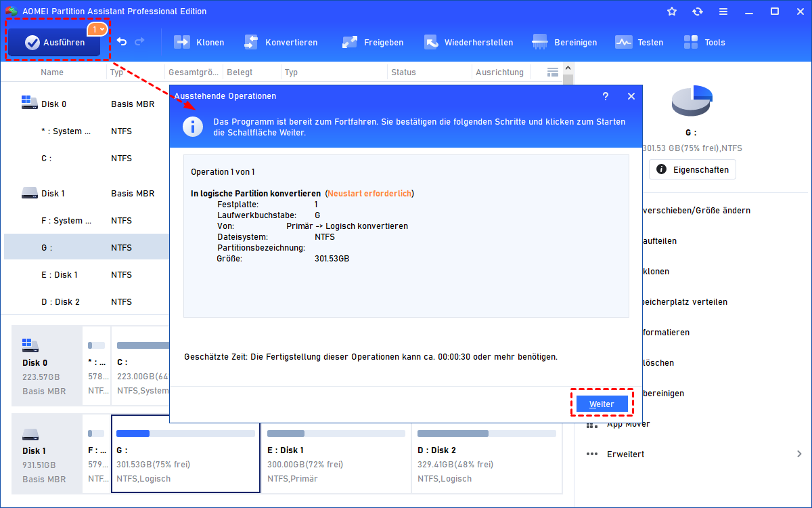Select the C: partition block in disk map

click(140, 366)
